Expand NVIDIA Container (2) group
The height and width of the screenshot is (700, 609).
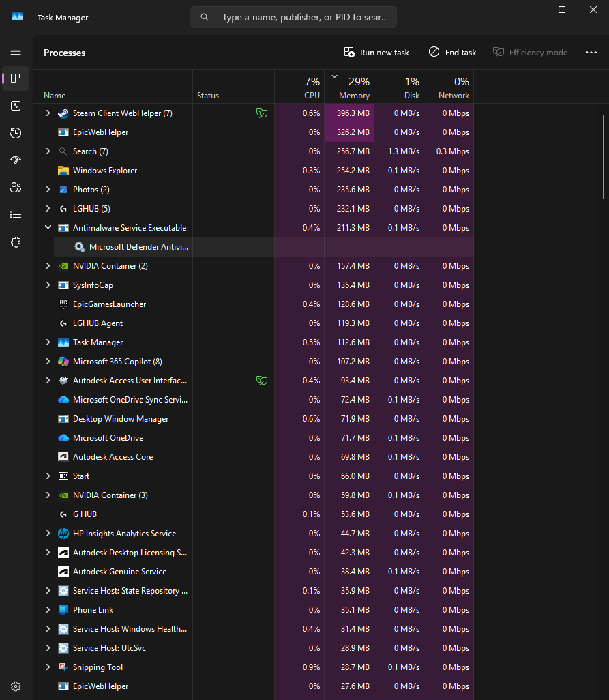click(x=48, y=265)
